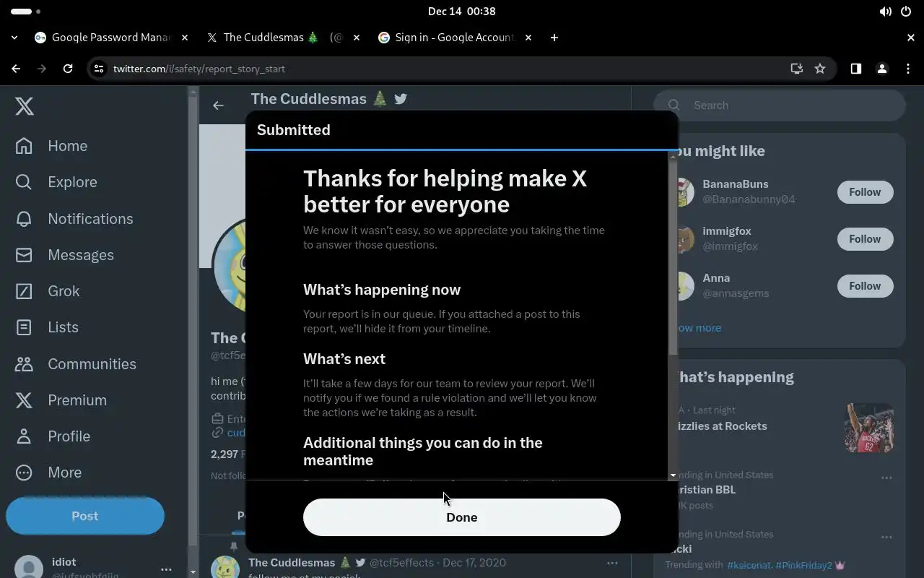This screenshot has width=924, height=578.
Task: Click the Done button in the report dialog
Action: point(461,517)
